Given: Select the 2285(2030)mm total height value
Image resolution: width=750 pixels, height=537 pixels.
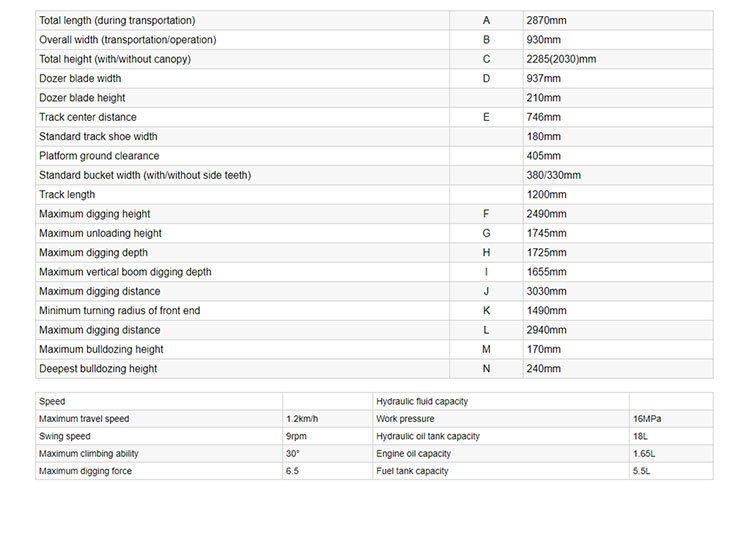Looking at the screenshot, I should tap(560, 59).
